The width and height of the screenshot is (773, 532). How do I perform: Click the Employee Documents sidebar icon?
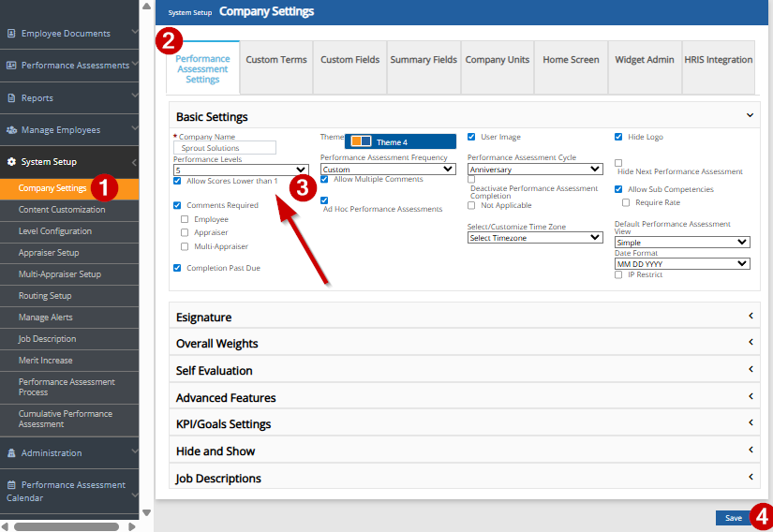(11, 34)
